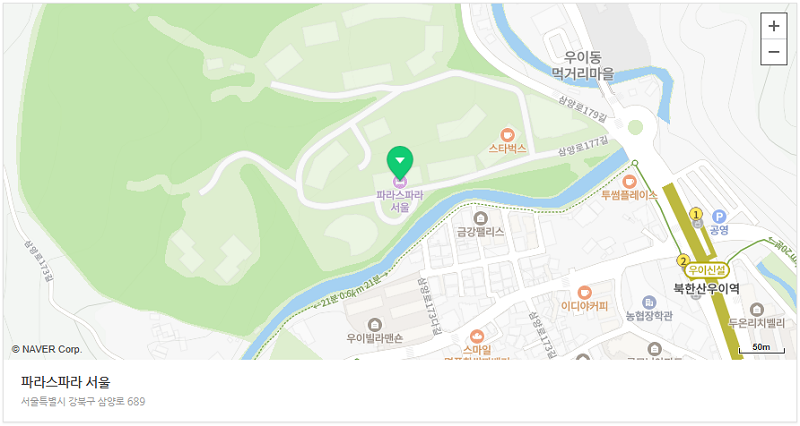Zoom in with the plus button
Viewport: 800px width, 426px height.
(x=773, y=26)
